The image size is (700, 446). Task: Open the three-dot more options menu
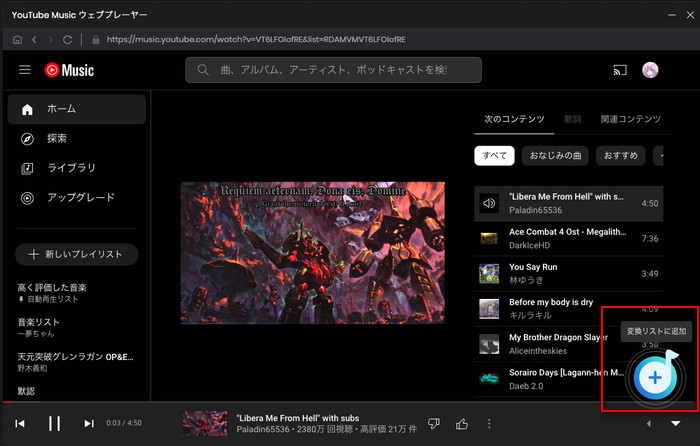(x=489, y=424)
